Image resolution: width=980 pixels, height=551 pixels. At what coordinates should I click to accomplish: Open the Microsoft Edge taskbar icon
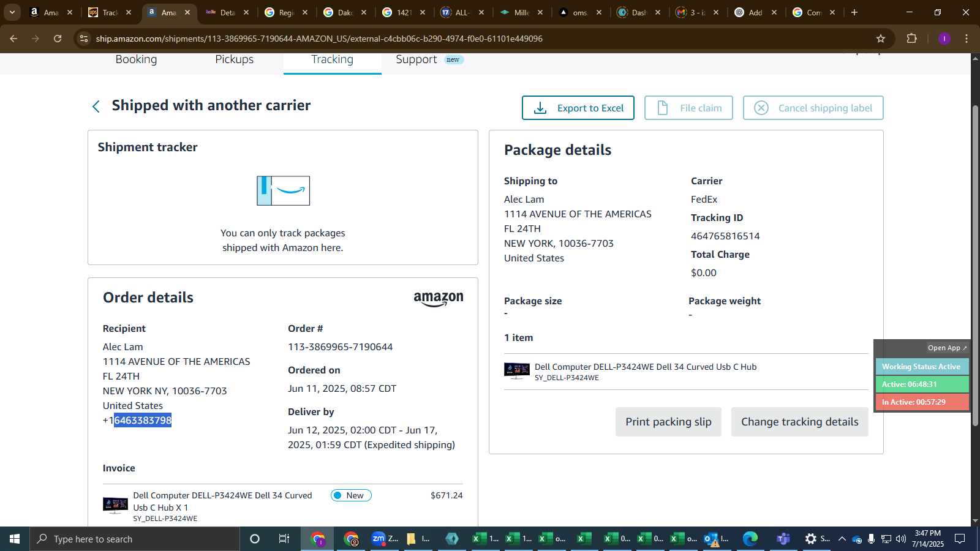[750, 539]
